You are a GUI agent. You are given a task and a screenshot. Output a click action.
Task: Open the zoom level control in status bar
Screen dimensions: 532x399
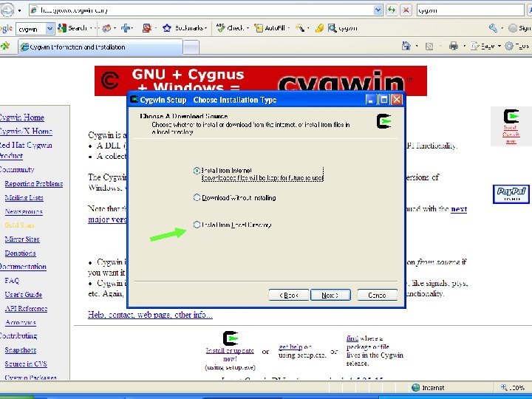pos(513,387)
